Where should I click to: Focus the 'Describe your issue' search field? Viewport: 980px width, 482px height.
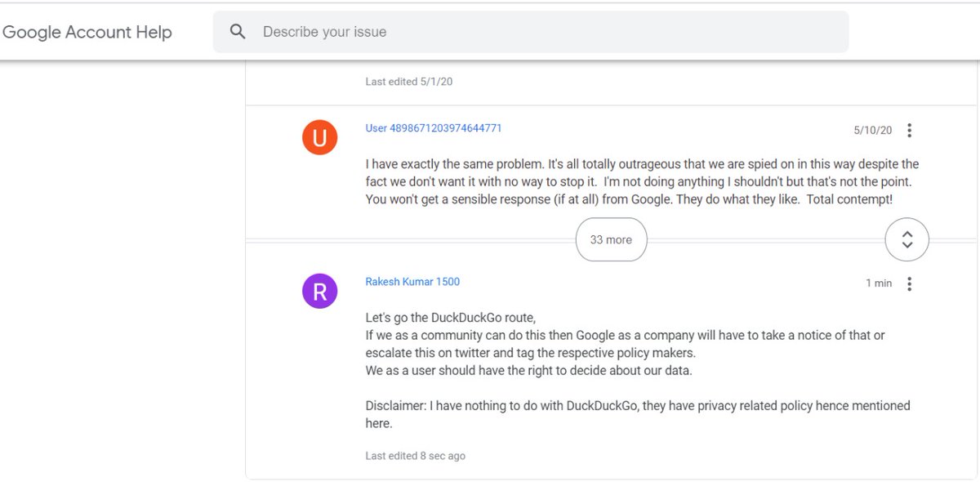[x=531, y=32]
